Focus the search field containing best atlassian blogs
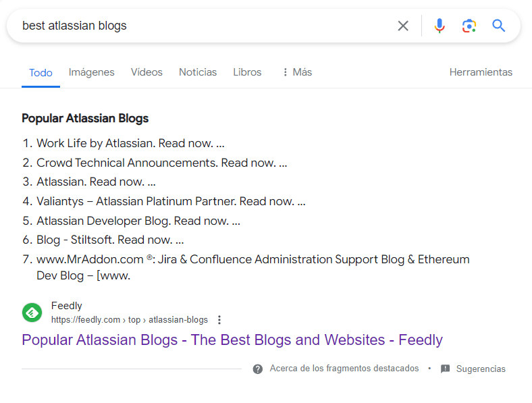The width and height of the screenshot is (532, 403). (203, 26)
